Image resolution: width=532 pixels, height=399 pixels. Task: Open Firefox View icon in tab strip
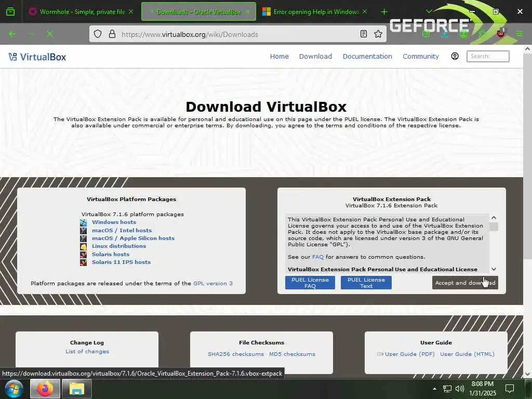10,11
